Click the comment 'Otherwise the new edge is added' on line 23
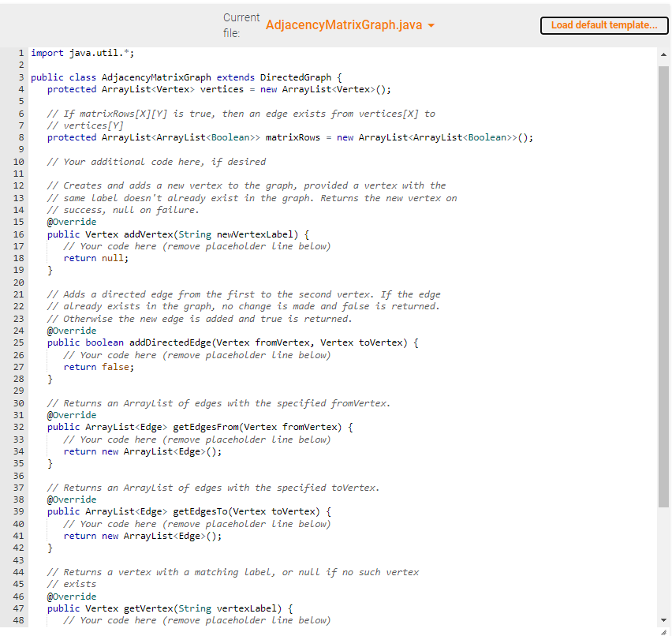This screenshot has width=672, height=636. point(200,319)
